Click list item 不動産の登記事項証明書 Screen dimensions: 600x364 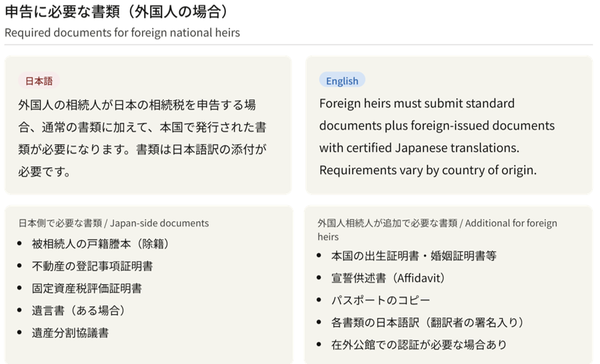[x=92, y=266]
